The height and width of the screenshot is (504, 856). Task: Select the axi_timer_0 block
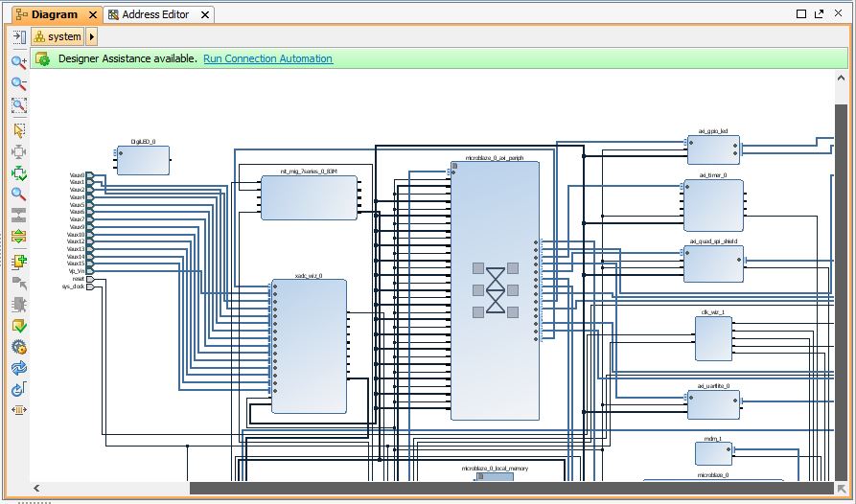click(x=713, y=205)
